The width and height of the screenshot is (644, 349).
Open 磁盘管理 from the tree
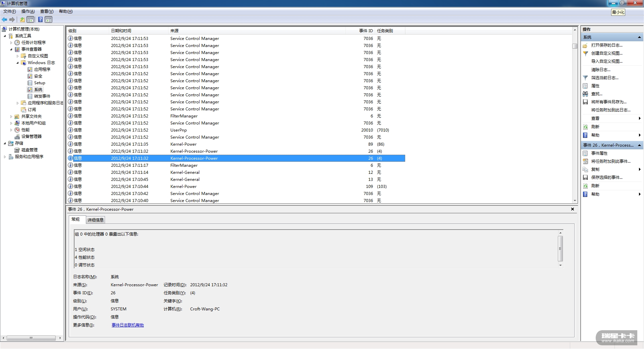[30, 150]
